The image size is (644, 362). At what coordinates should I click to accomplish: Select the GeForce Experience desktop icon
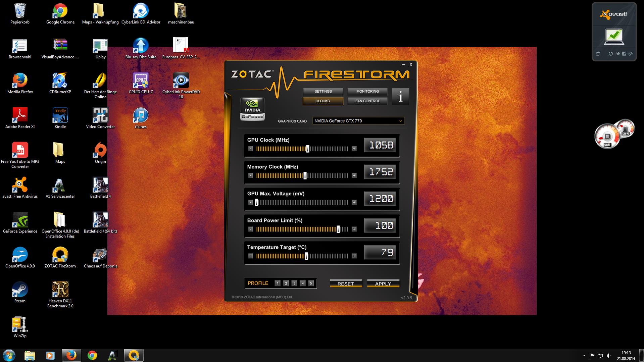20,223
